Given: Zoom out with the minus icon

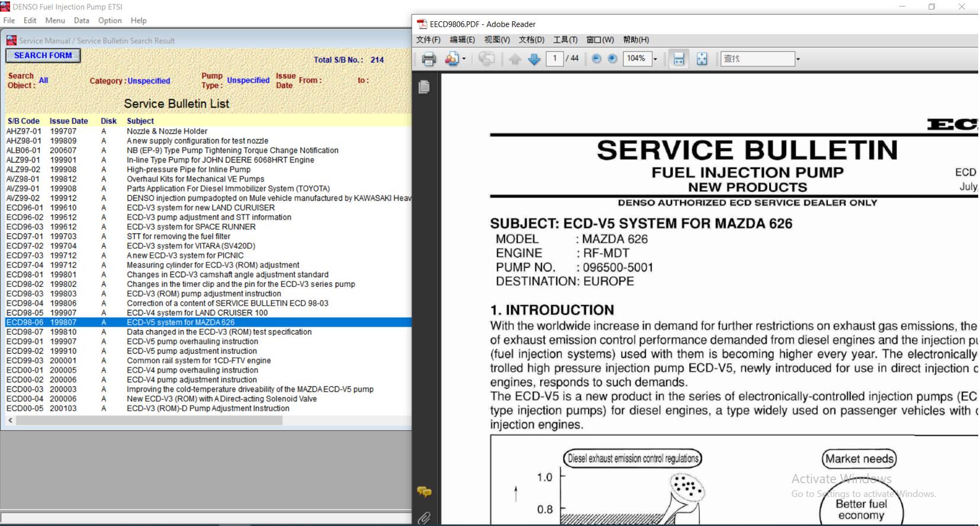Looking at the screenshot, I should click(596, 59).
